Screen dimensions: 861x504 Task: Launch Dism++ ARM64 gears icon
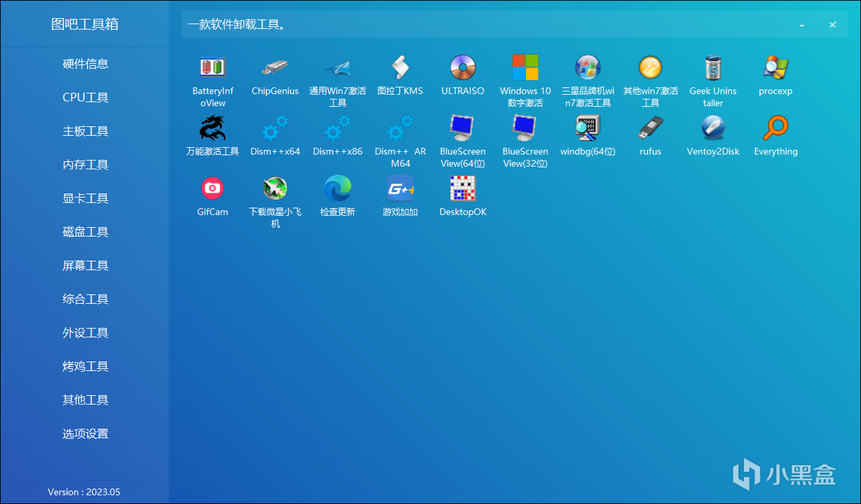400,128
